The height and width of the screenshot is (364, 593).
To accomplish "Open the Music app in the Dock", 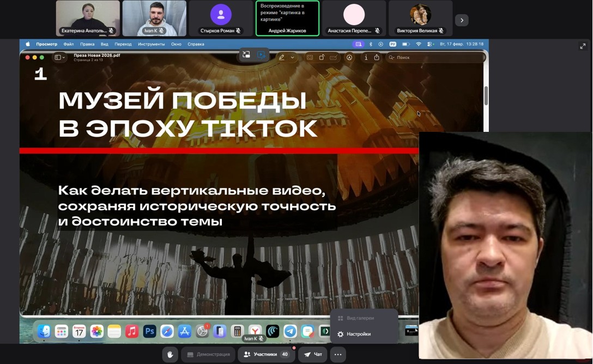I will click(132, 331).
